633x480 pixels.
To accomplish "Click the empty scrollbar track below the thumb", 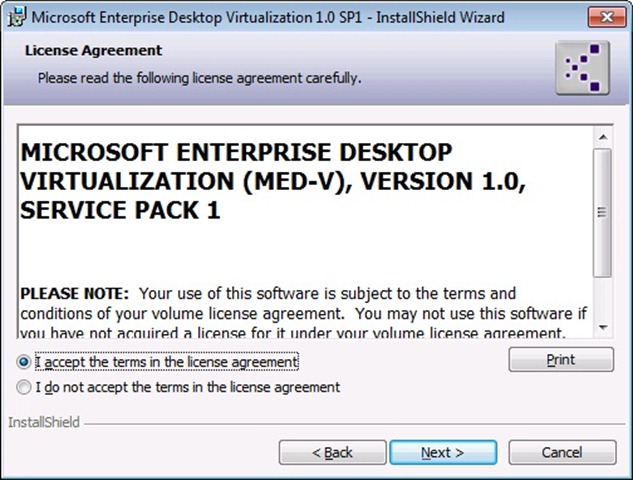I will (x=602, y=298).
